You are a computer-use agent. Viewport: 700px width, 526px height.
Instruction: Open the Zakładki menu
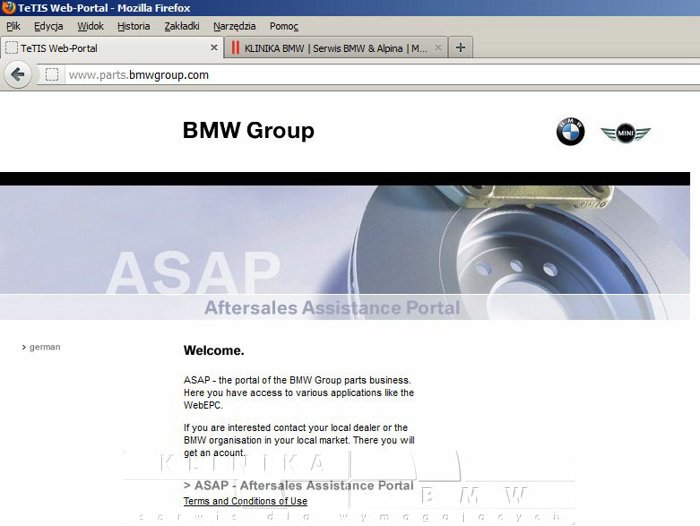(182, 26)
